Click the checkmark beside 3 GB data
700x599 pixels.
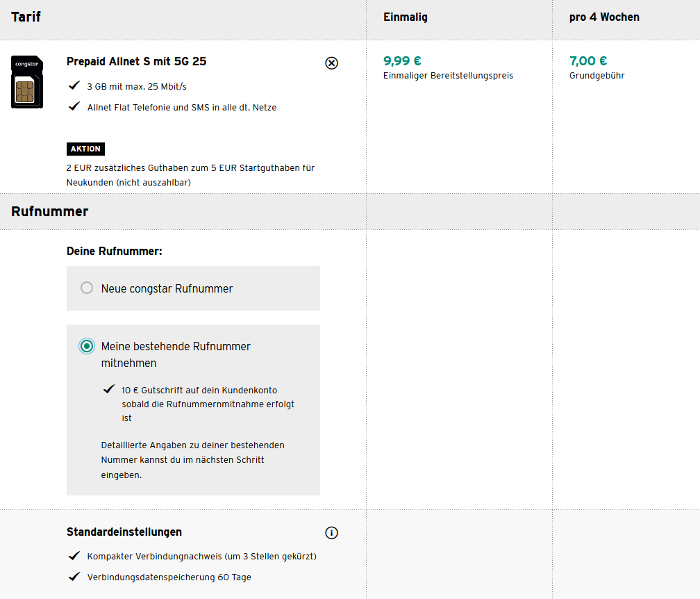click(74, 86)
